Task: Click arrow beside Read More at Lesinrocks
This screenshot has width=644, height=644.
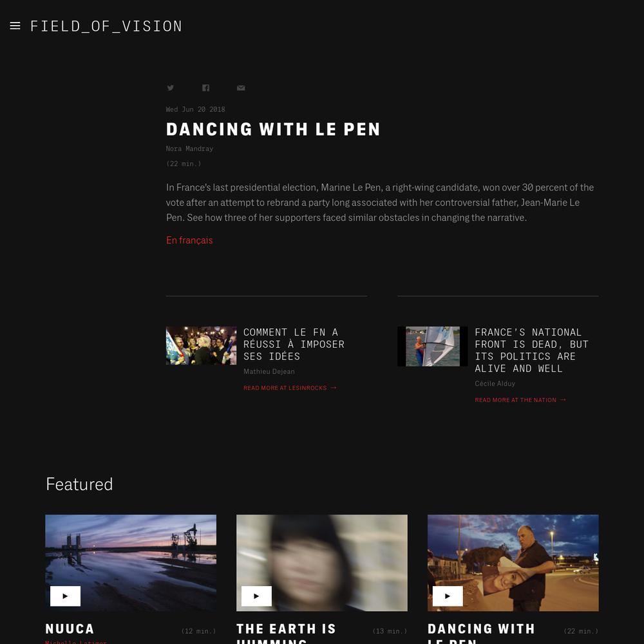Action: pos(334,388)
